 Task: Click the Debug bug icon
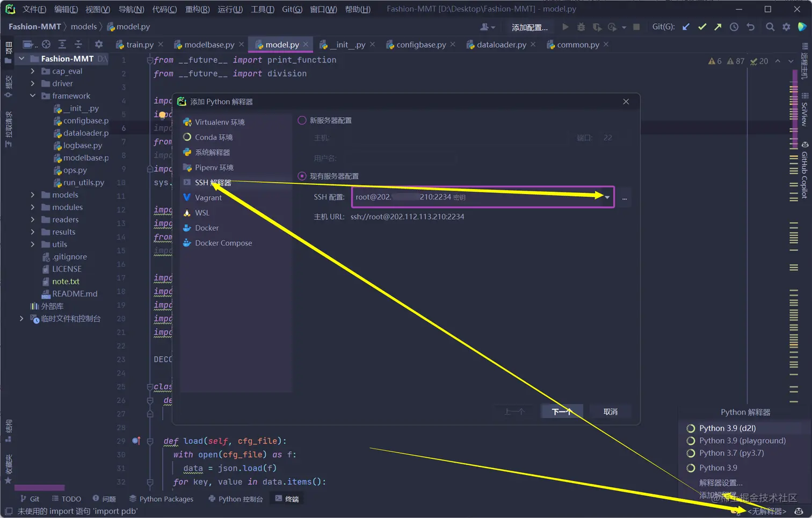pos(581,27)
